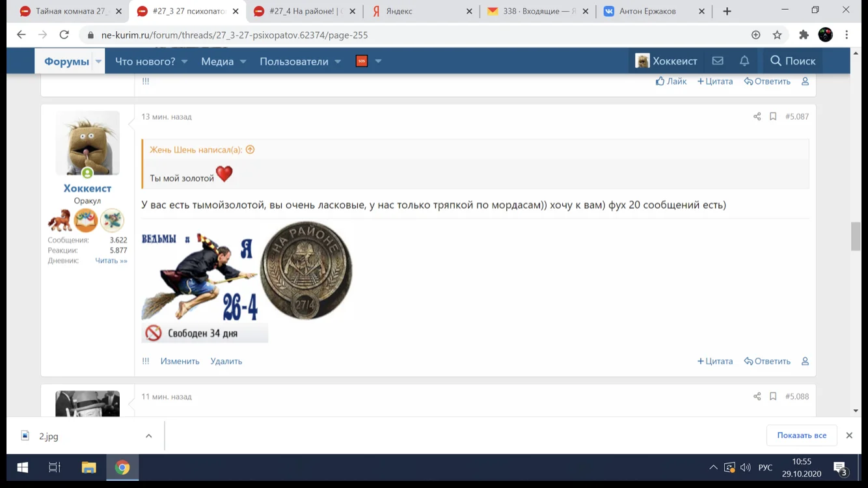The image size is (868, 488).
Task: Open the notifications bell in forum header
Action: click(744, 61)
